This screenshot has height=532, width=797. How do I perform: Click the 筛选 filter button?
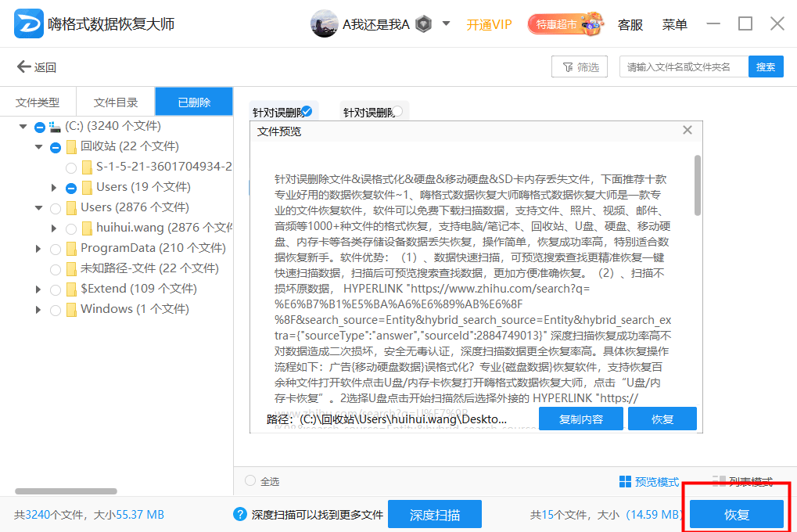pos(580,67)
